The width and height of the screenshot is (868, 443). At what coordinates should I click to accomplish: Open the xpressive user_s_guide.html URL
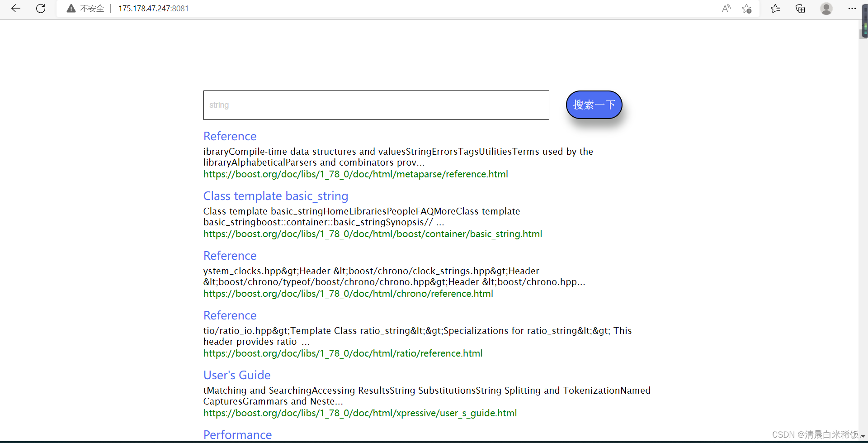tap(360, 413)
